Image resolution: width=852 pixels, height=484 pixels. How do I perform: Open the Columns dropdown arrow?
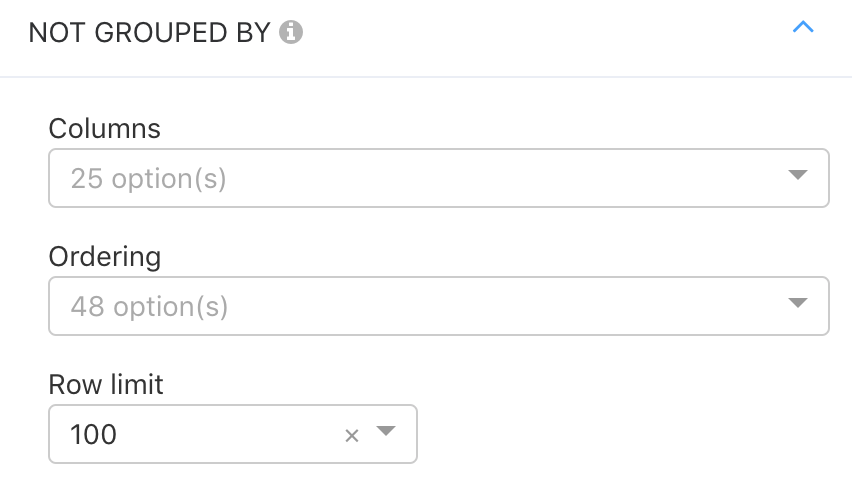point(797,175)
